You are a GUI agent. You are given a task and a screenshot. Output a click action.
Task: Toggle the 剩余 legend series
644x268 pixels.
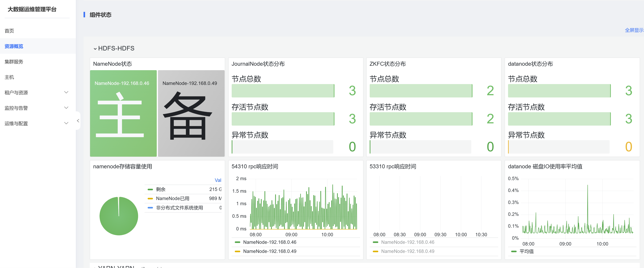coord(161,189)
